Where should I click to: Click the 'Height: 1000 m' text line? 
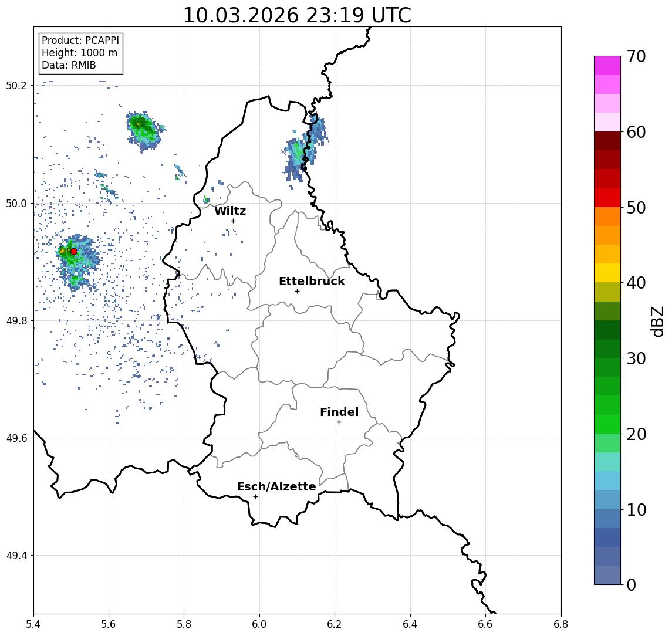[79, 53]
